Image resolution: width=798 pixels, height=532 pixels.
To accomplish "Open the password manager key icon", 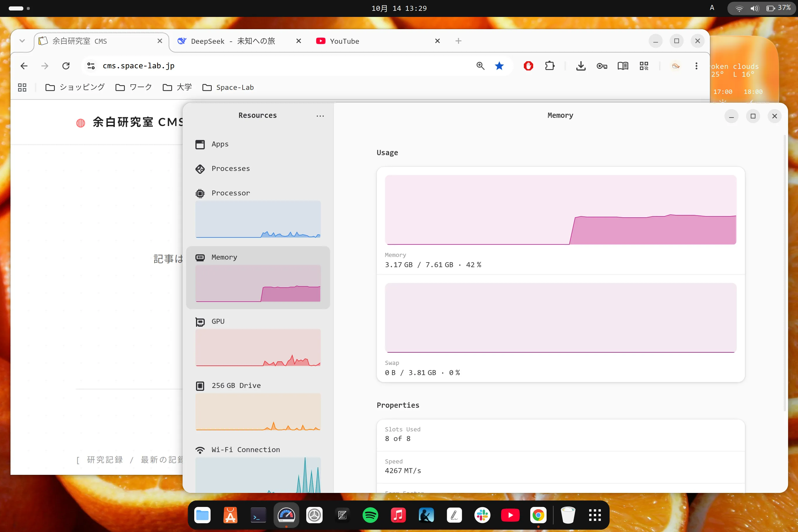I will [x=601, y=66].
